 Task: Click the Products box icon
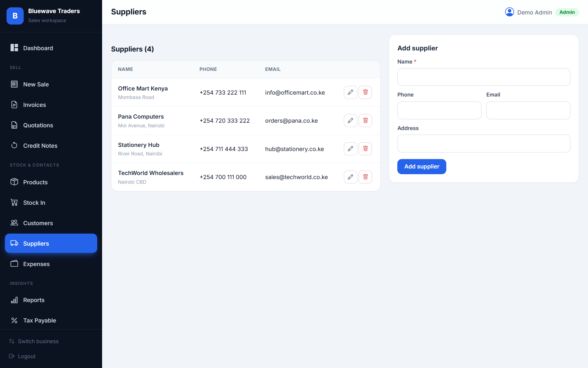[x=14, y=182]
